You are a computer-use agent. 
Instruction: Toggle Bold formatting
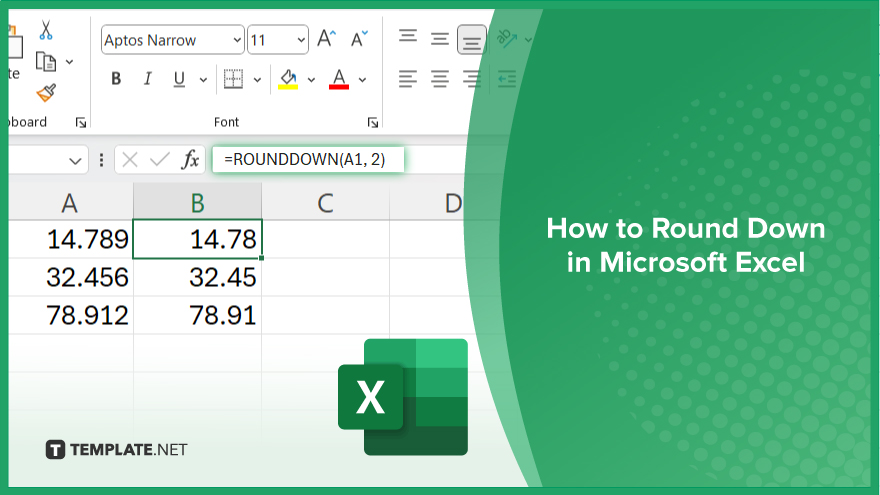pos(116,79)
